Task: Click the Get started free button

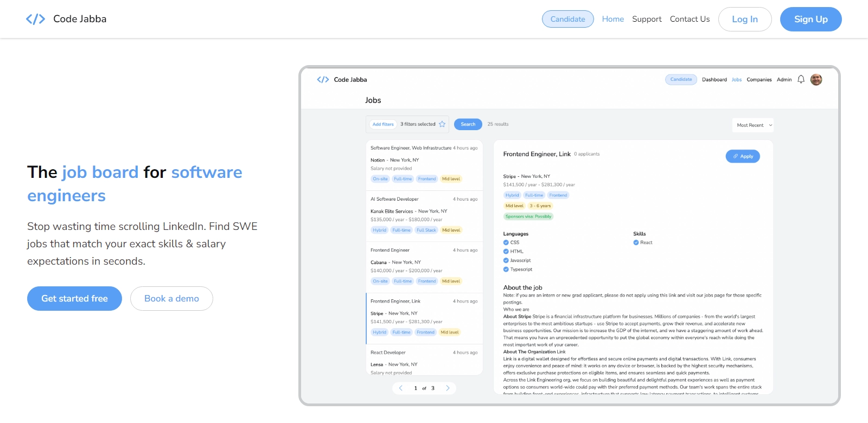Action: point(74,299)
